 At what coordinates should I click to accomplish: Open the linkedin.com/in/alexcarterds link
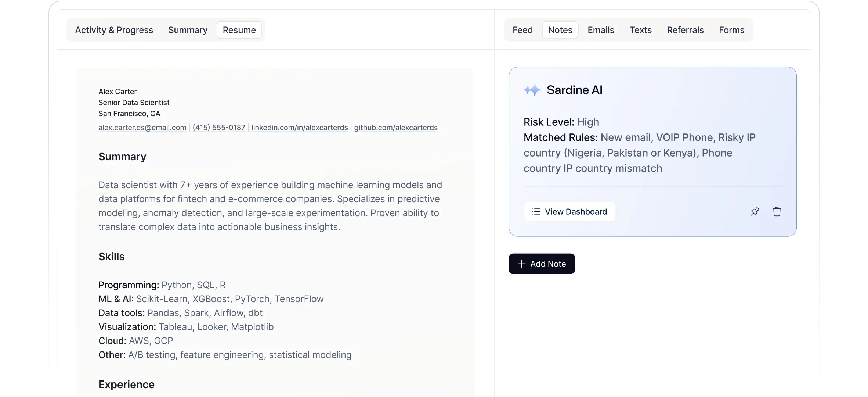(300, 128)
